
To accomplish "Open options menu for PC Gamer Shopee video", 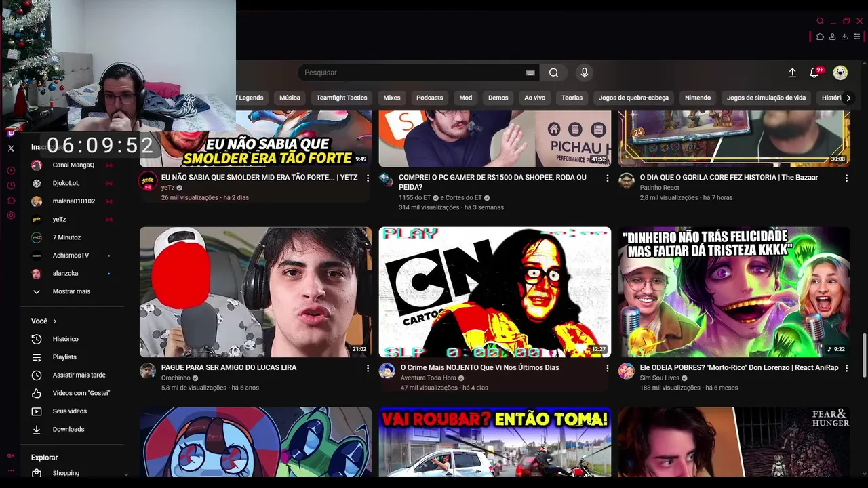I will click(607, 178).
